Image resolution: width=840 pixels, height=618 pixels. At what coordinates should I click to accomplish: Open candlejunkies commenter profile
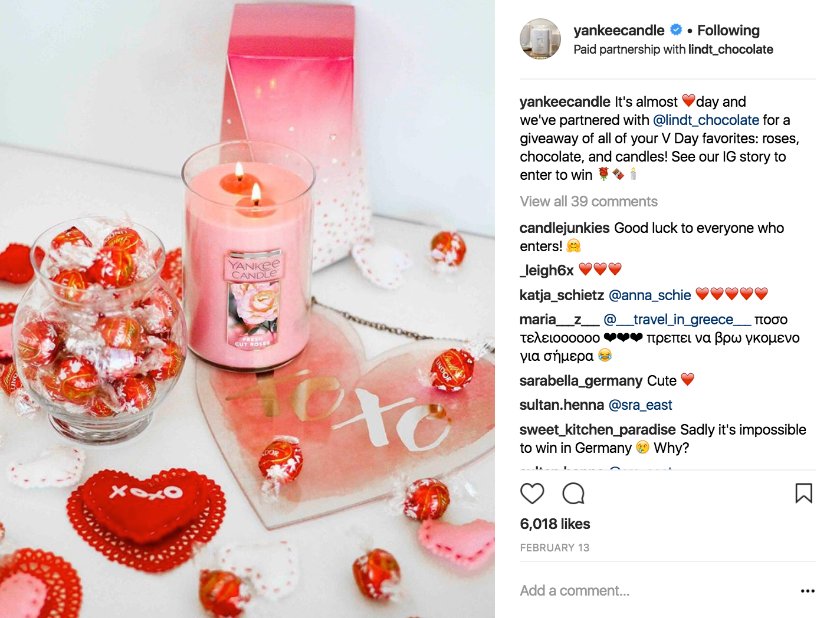(565, 228)
